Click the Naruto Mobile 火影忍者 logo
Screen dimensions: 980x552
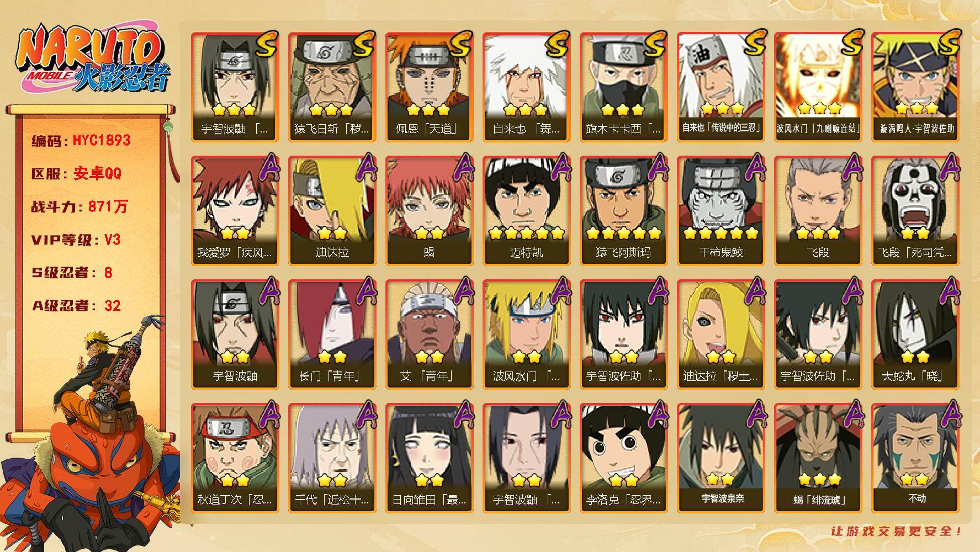(93, 60)
